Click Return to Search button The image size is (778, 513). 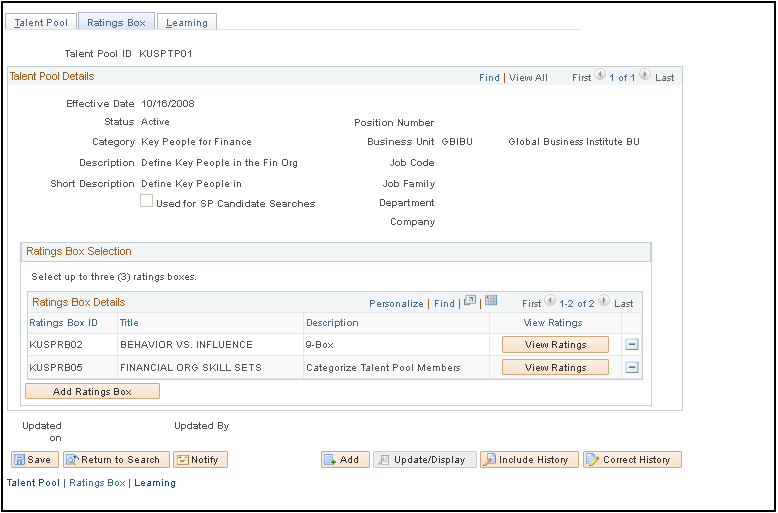[x=116, y=460]
